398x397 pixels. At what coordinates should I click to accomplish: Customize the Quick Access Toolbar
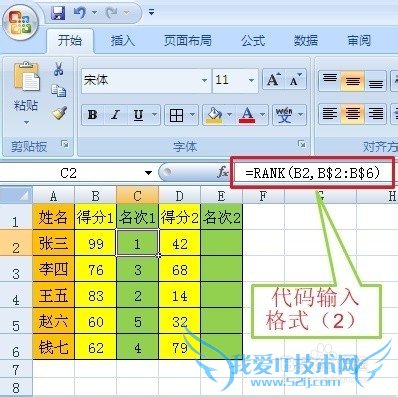(151, 12)
